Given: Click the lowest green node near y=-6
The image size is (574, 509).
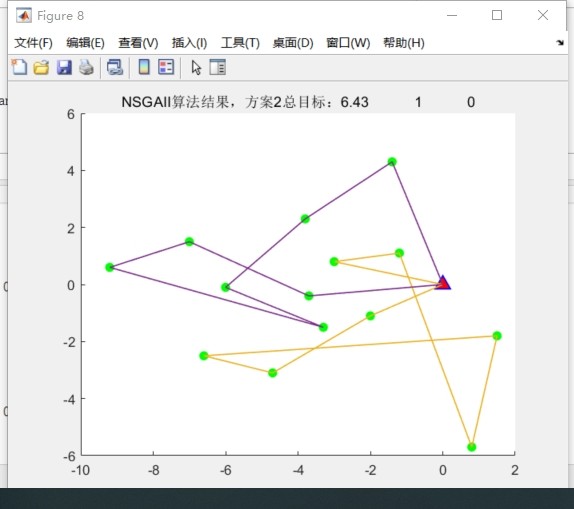Looking at the screenshot, I should click(472, 447).
